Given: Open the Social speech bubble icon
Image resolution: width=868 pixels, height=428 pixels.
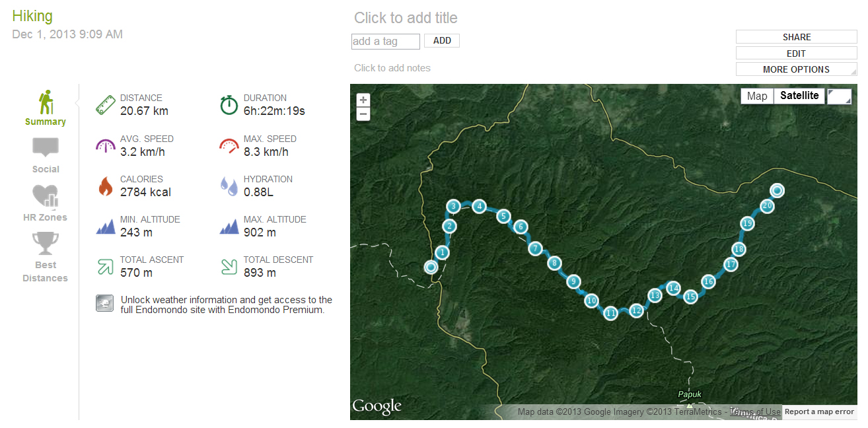Looking at the screenshot, I should tap(46, 147).
